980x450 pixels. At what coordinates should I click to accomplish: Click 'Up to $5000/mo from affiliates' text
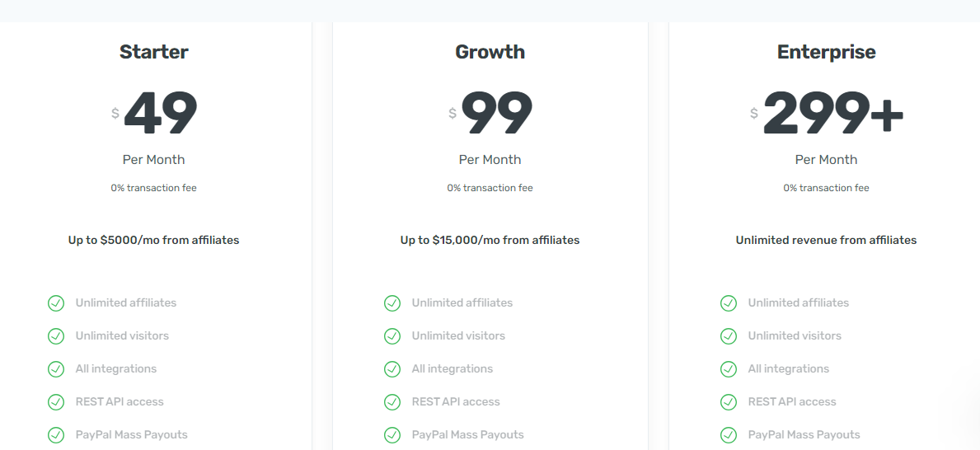pyautogui.click(x=154, y=241)
